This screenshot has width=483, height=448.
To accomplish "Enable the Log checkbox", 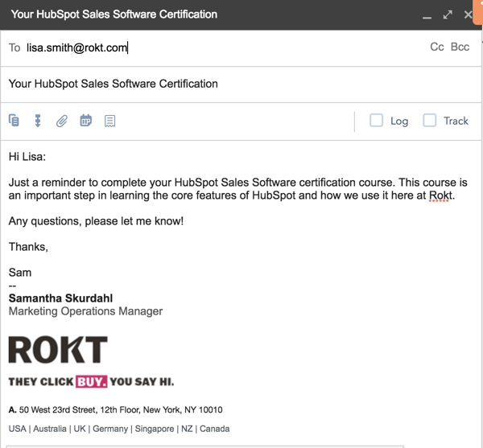I will pos(376,121).
